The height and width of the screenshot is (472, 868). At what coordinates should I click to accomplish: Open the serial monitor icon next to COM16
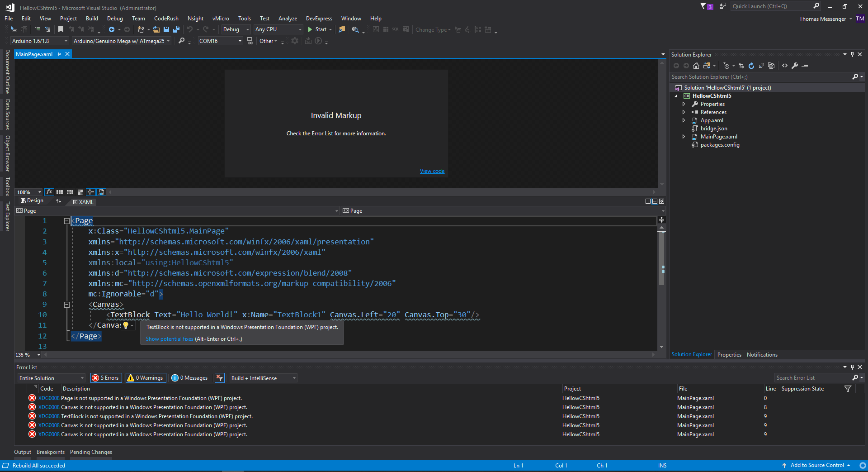pyautogui.click(x=250, y=41)
